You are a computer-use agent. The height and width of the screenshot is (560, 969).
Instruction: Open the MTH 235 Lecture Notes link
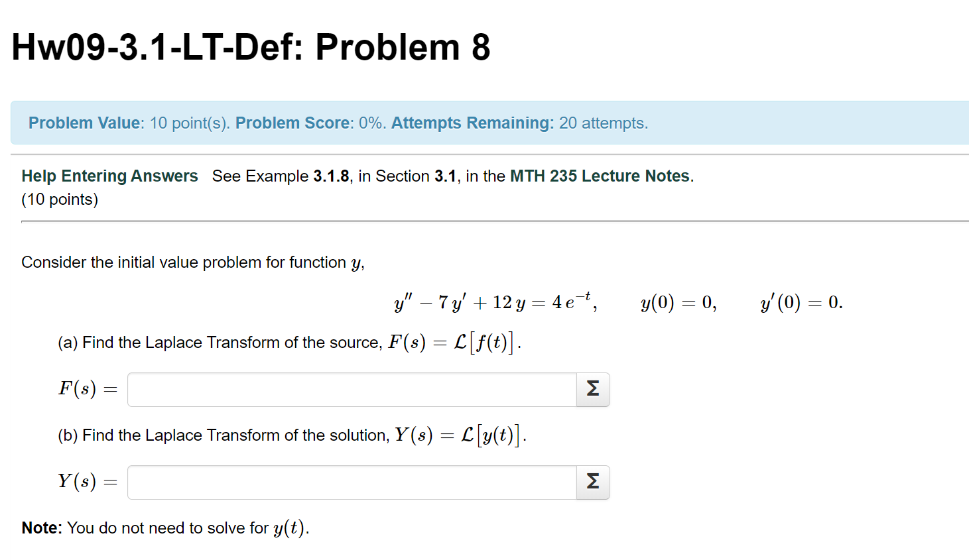600,176
